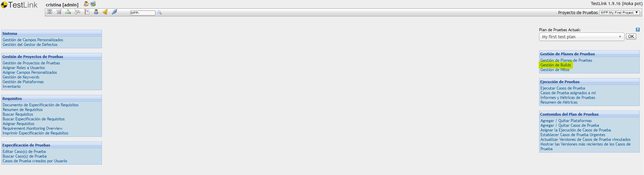Click the OK button beside test plan

[631, 37]
